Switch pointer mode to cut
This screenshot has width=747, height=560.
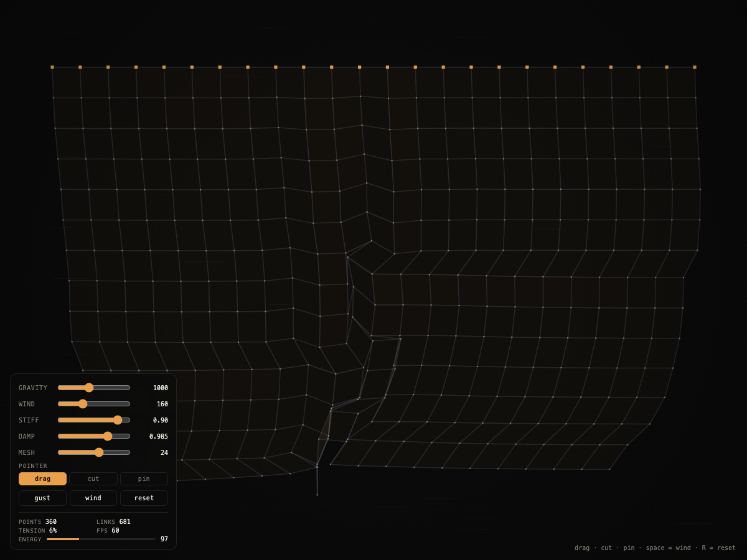click(x=93, y=478)
